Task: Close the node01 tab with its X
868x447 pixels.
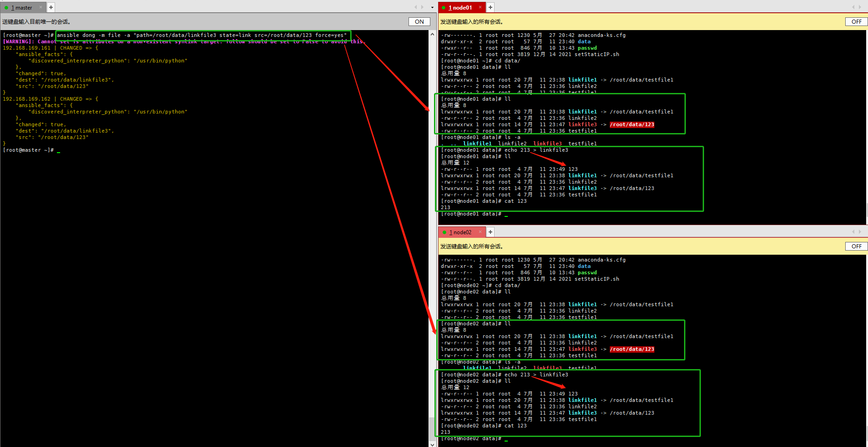Action: click(x=480, y=7)
